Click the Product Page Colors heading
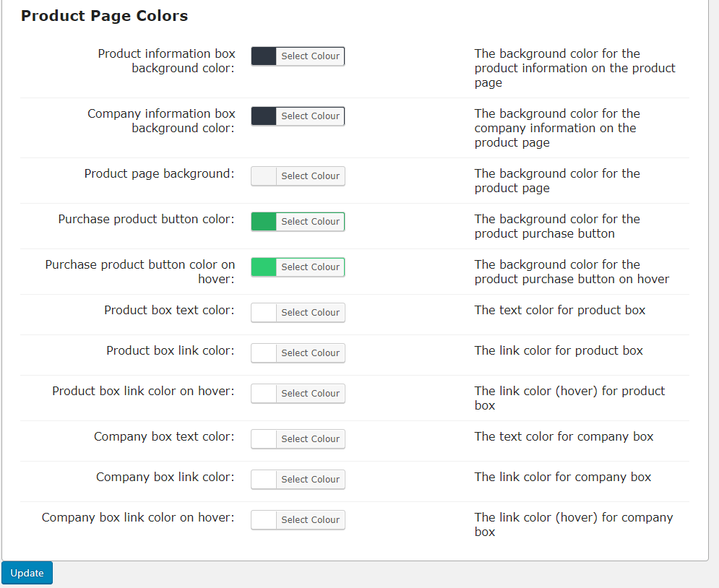This screenshot has height=588, width=719. tap(104, 16)
